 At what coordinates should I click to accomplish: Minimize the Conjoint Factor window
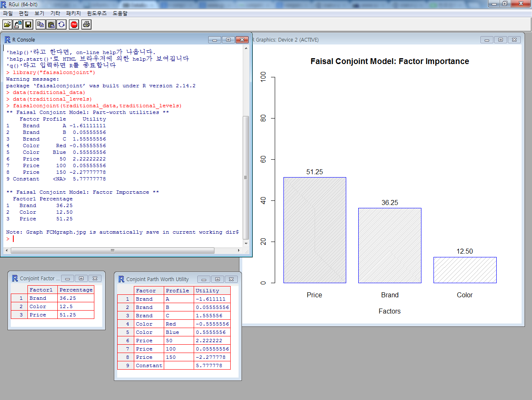[67, 279]
